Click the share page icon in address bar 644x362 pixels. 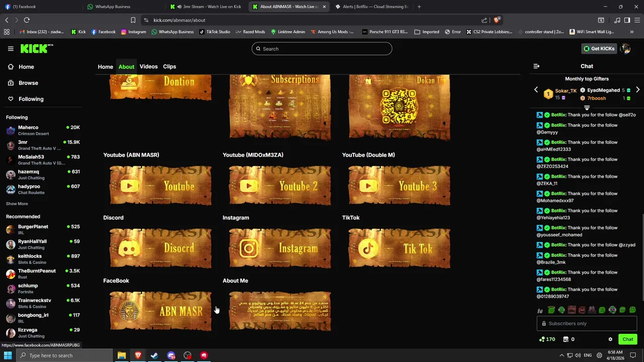point(484,20)
